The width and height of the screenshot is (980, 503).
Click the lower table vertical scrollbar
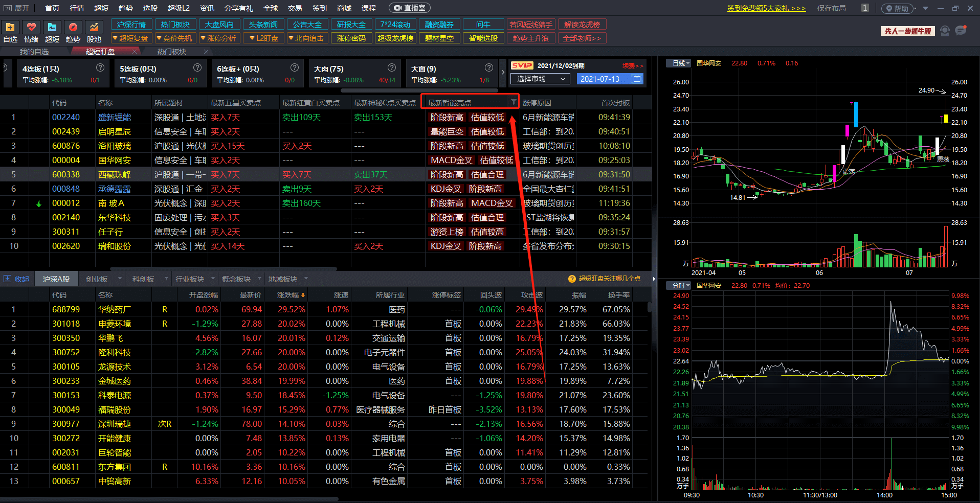click(x=649, y=307)
